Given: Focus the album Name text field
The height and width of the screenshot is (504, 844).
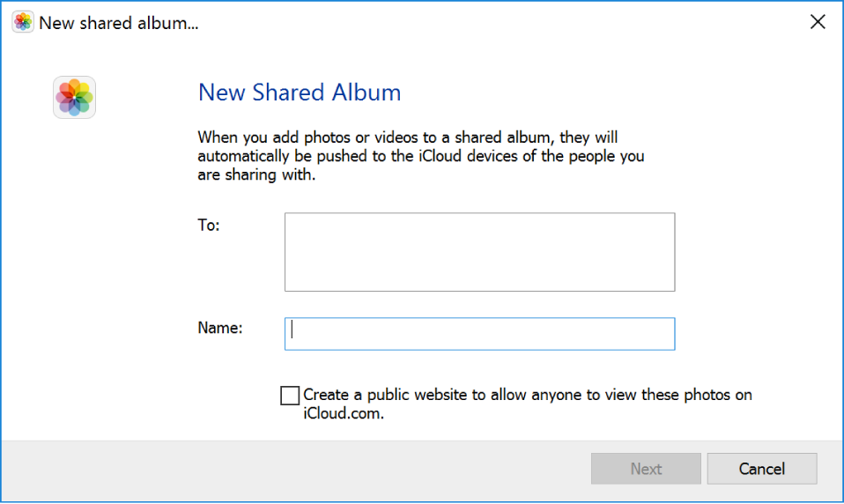Looking at the screenshot, I should tap(479, 334).
